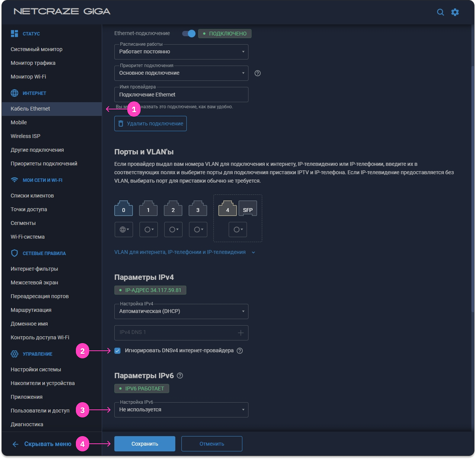
Task: Select Ethernet port 4 icon
Action: [228, 209]
